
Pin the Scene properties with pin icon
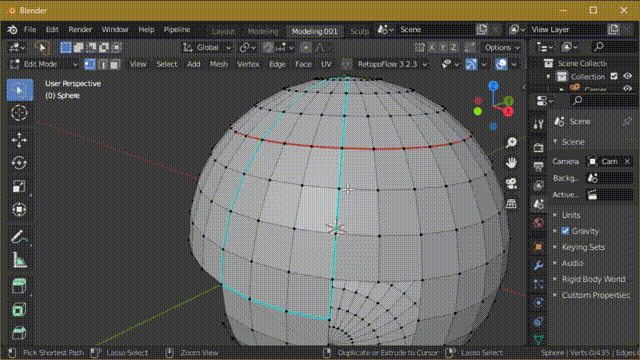click(627, 121)
